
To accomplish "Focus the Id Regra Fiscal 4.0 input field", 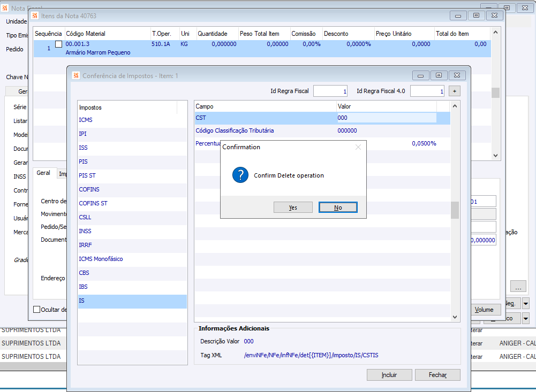I will pos(427,91).
